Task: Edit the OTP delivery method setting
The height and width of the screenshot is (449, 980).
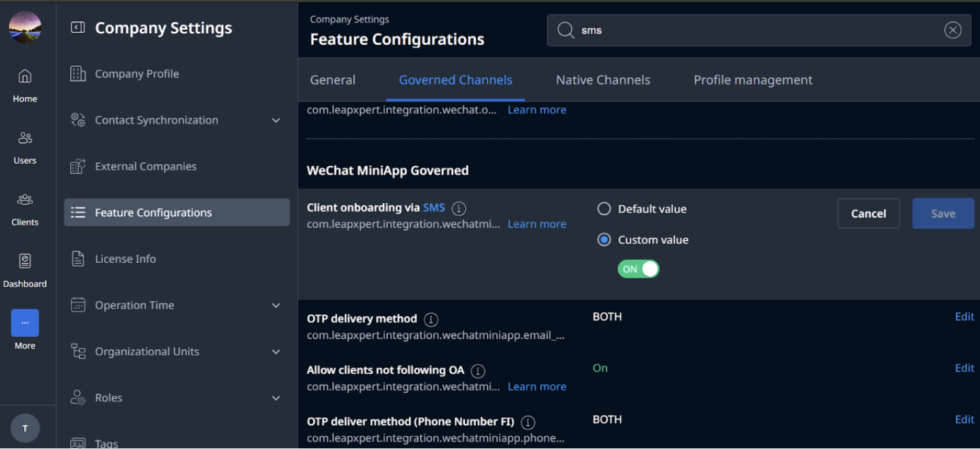Action: (964, 317)
